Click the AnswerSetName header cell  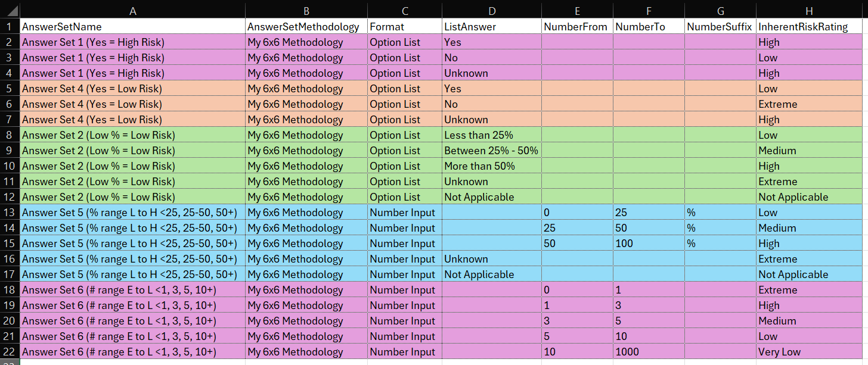point(132,27)
